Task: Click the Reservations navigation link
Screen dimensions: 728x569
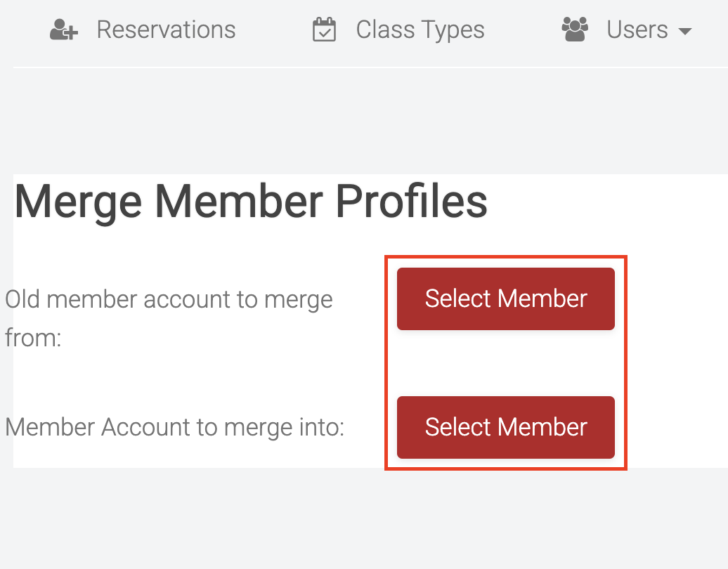Action: click(x=166, y=30)
